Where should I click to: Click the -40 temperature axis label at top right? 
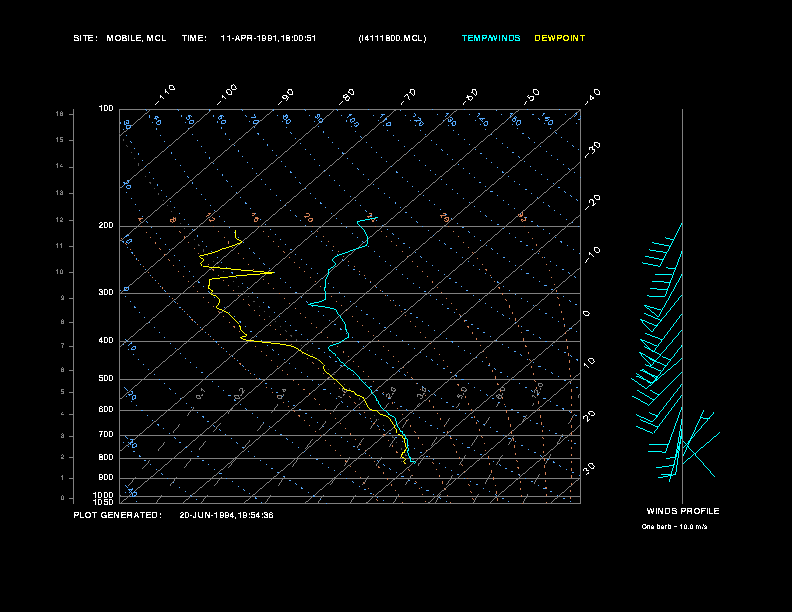(590, 96)
